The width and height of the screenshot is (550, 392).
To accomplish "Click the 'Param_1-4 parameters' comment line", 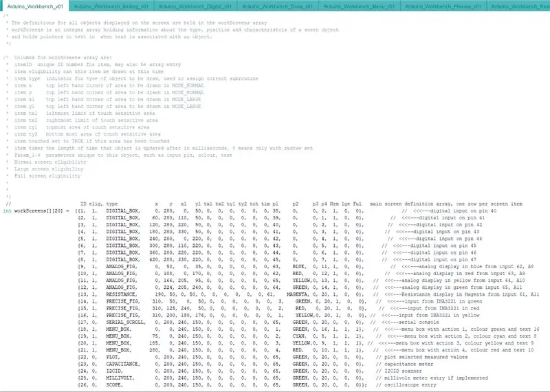I will click(x=123, y=155).
